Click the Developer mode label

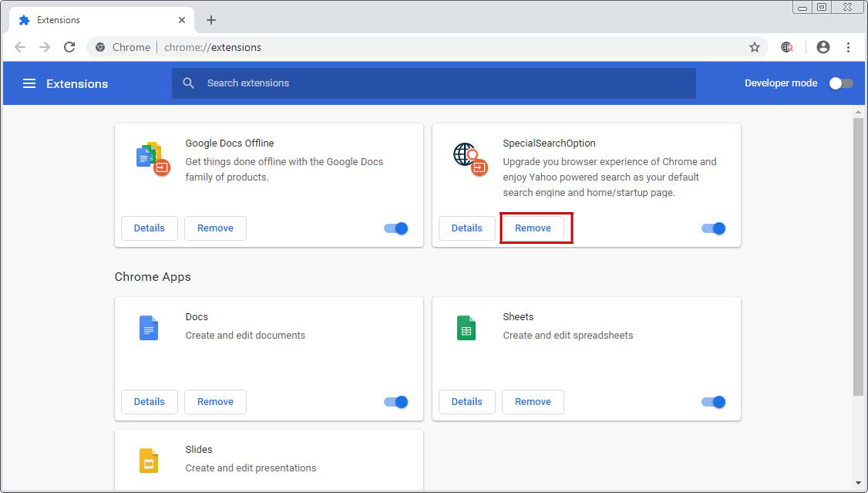(x=781, y=83)
